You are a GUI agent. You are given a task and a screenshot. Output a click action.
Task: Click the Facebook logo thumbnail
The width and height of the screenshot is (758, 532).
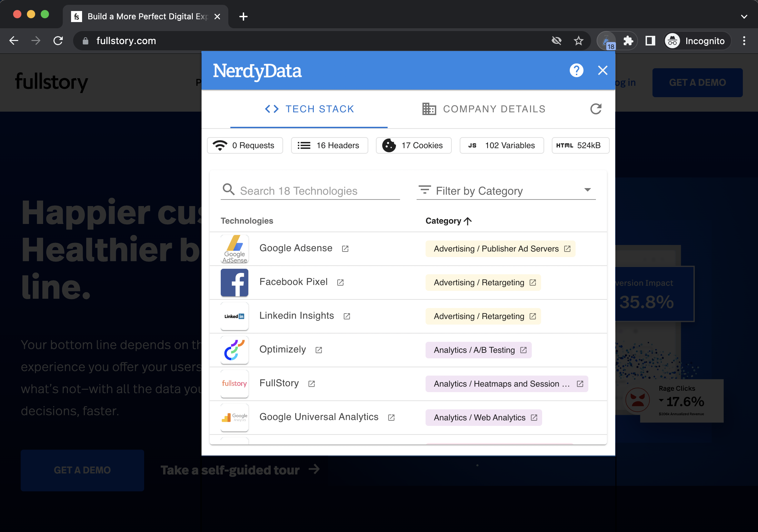[235, 283]
